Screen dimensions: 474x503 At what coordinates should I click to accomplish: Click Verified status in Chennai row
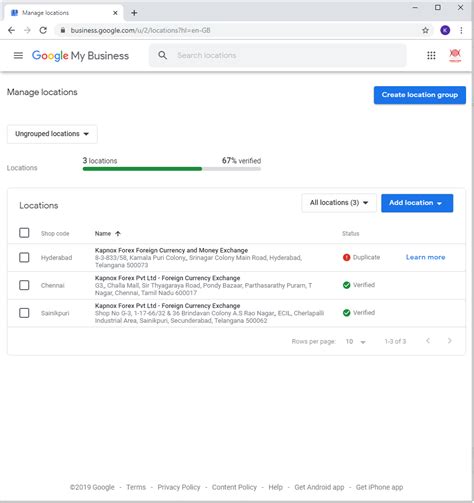pyautogui.click(x=364, y=285)
